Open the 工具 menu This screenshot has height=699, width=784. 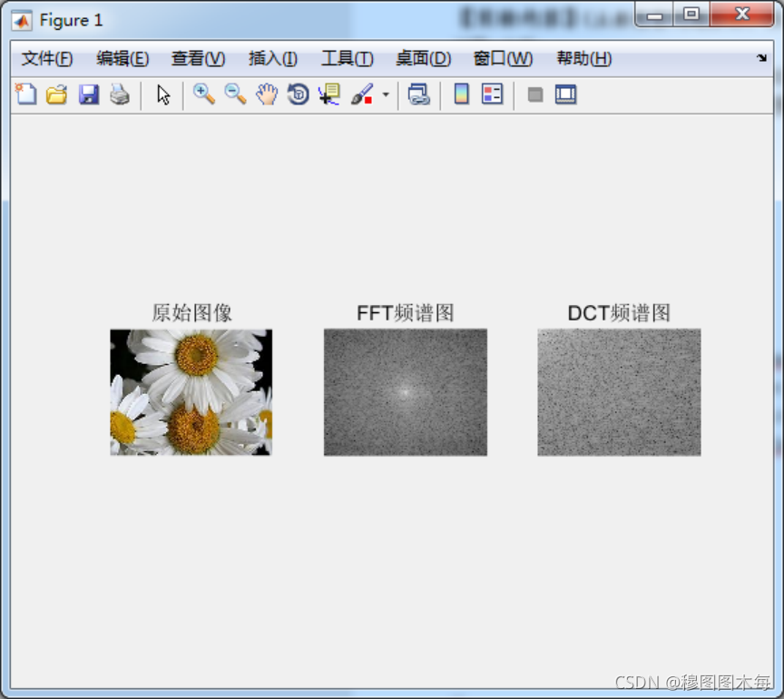pos(347,58)
